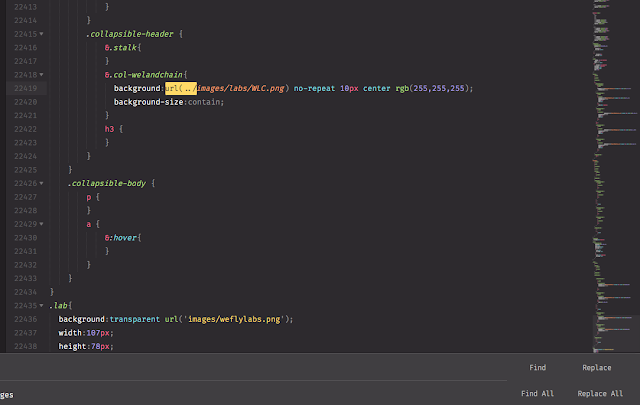Click the highlighted 'url(../' search match
640x405 pixels.
pos(181,88)
